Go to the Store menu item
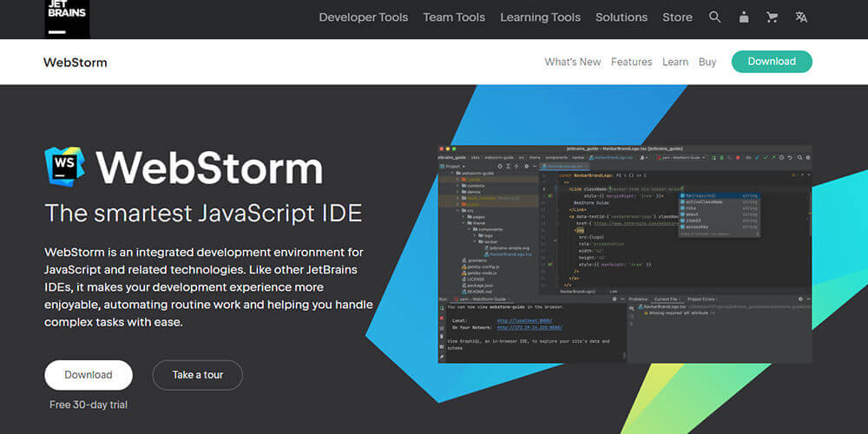The height and width of the screenshot is (434, 868). pos(677,17)
